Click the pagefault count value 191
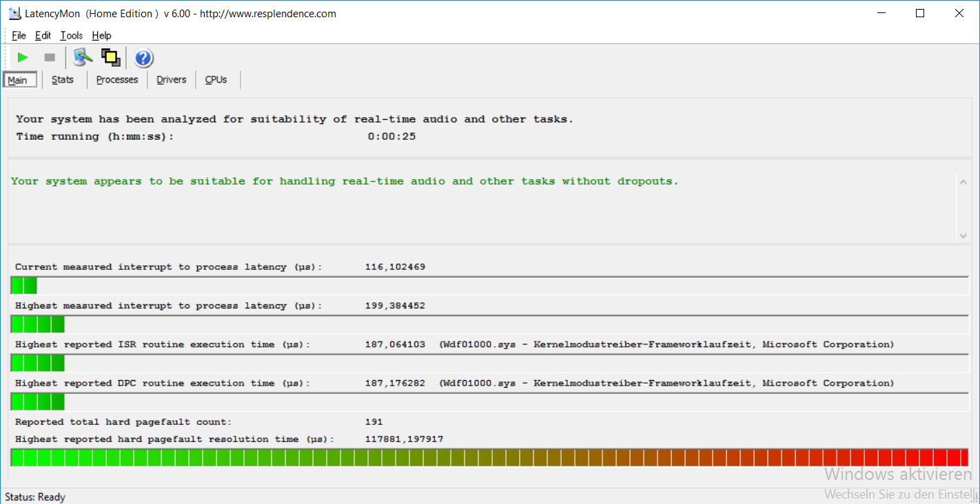Screen dimensions: 980x504 tap(374, 422)
